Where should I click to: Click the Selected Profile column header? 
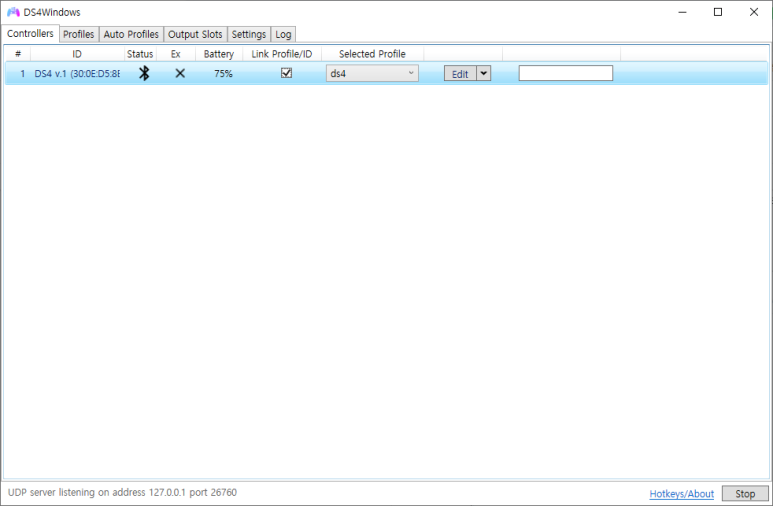click(x=372, y=54)
